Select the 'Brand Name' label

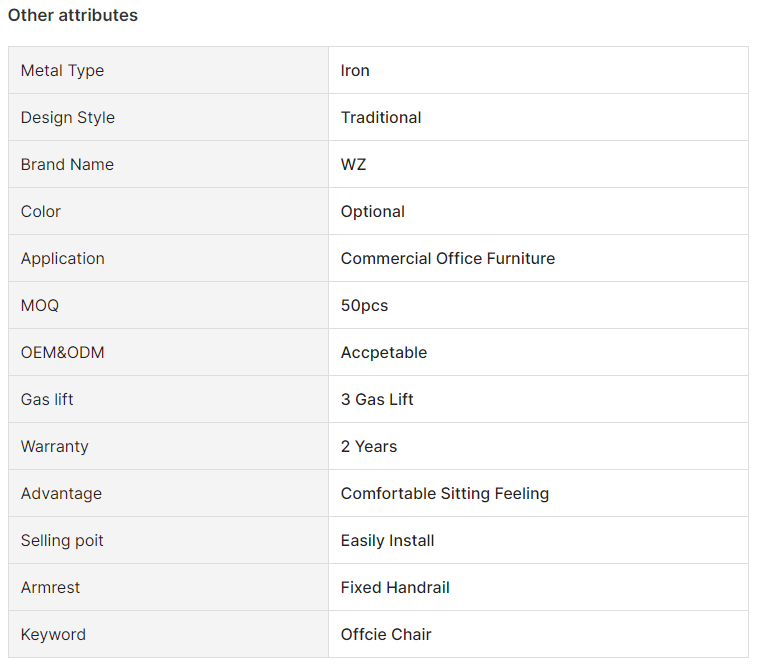(67, 165)
